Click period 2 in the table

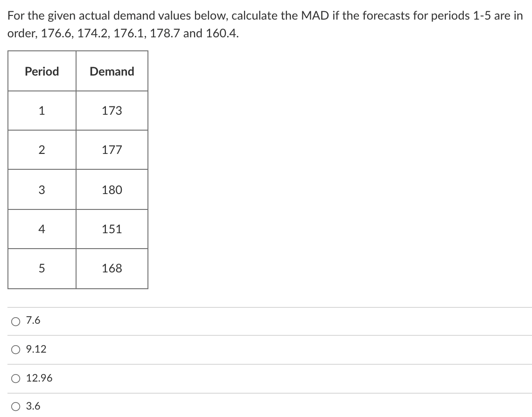click(42, 150)
